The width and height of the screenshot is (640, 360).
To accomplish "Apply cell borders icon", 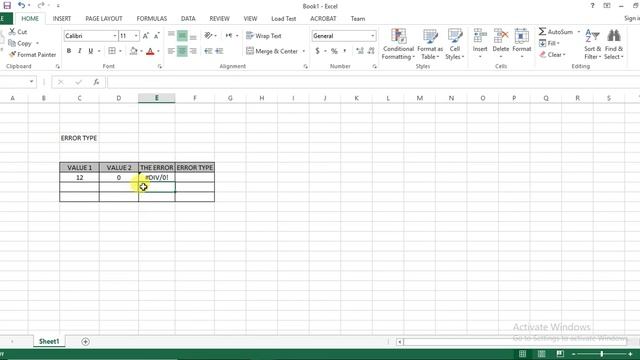I will pyautogui.click(x=112, y=51).
